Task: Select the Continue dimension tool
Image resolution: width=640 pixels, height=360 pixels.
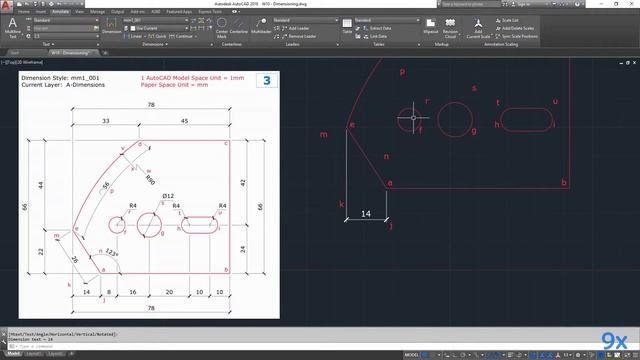Action: click(181, 36)
